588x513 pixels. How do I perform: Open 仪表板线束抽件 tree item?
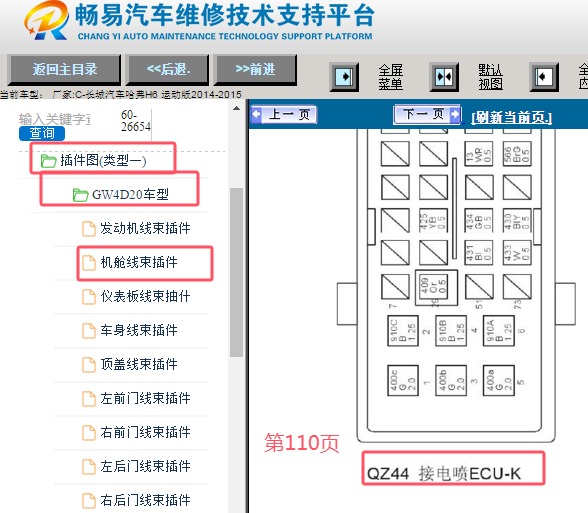[145, 296]
